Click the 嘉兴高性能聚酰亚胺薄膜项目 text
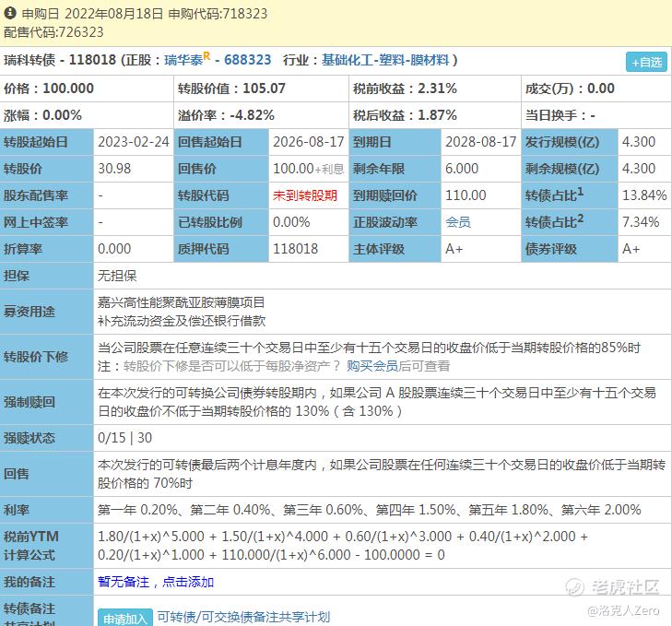672x626 pixels. coord(182,302)
